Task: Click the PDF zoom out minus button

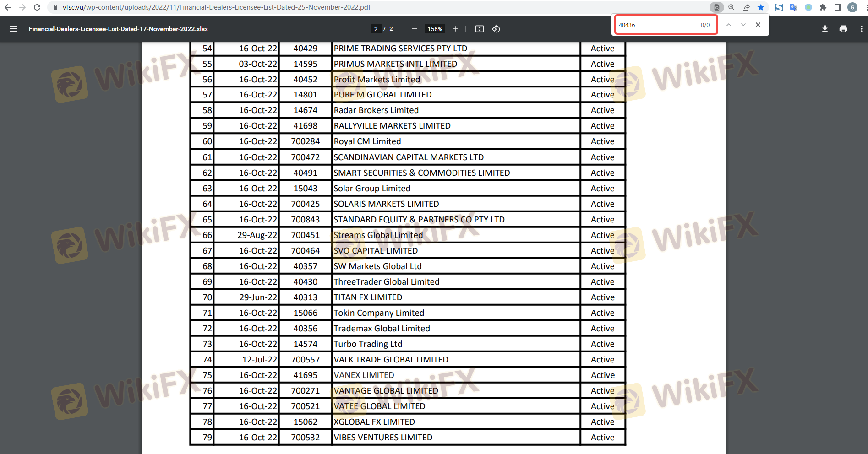Action: 414,29
